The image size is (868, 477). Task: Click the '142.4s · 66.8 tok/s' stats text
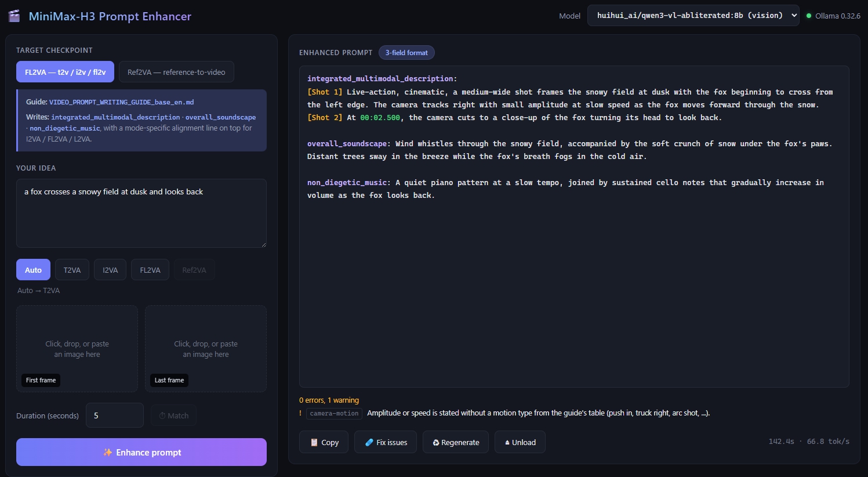coord(809,441)
